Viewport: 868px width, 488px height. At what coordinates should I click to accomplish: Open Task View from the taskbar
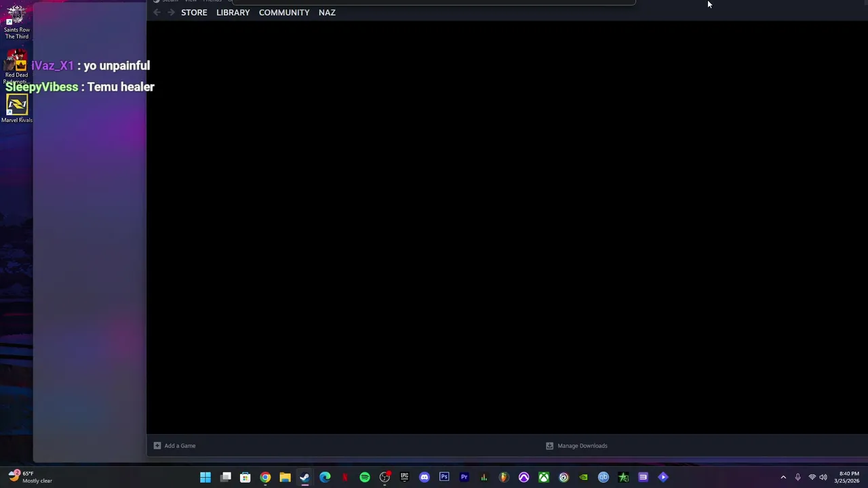226,477
